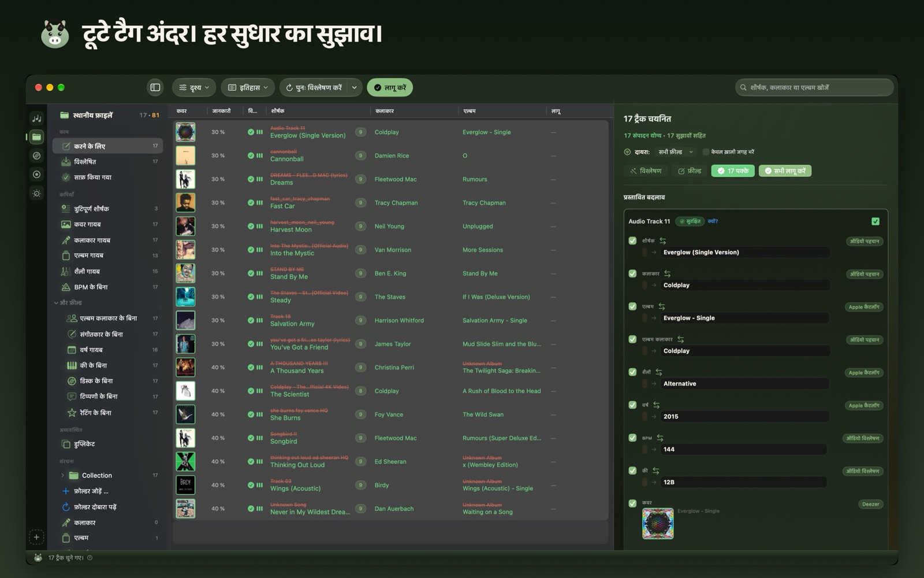Select विश्लेषित in sidebar

107,161
